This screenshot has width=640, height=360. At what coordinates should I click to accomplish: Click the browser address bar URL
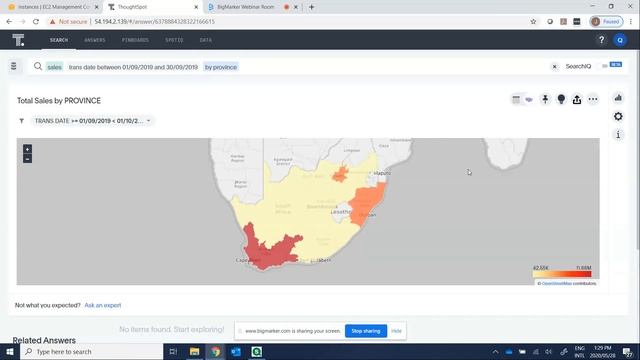pos(155,22)
